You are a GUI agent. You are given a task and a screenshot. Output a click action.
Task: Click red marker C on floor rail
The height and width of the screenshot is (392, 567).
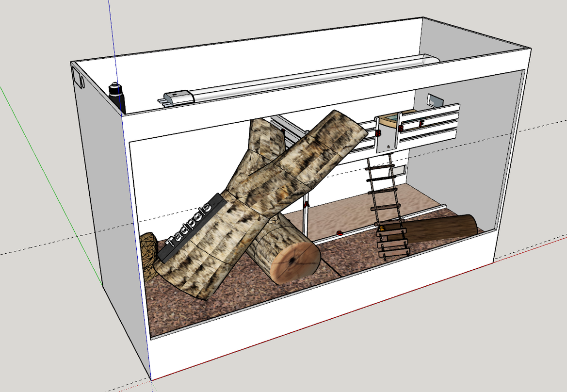pyautogui.click(x=340, y=233)
